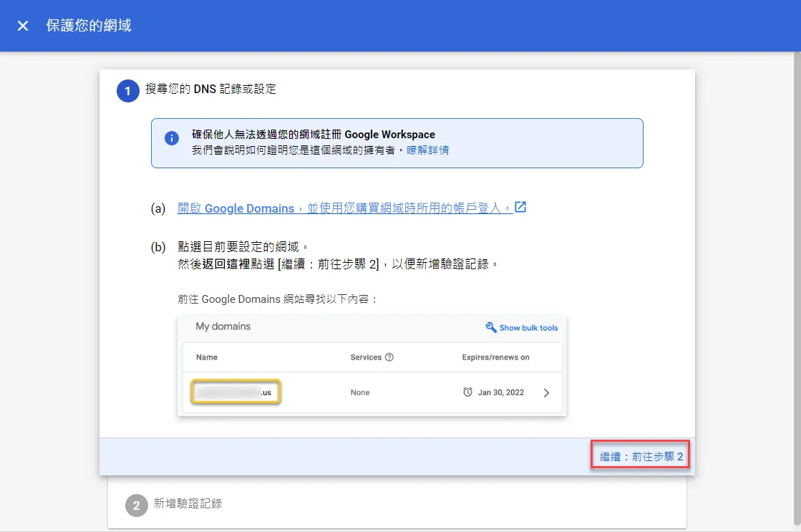Click the step 1 heading 搜尋您的 DNS 記錄或設定
Image resolution: width=801 pixels, height=532 pixels.
210,89
